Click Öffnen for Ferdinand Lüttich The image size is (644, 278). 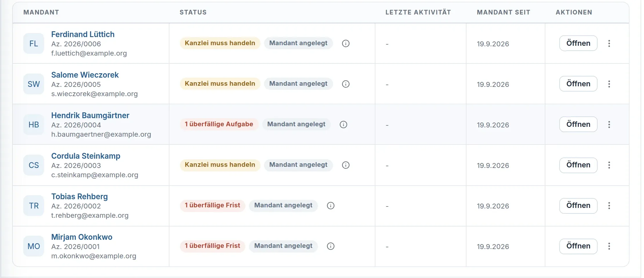click(578, 43)
